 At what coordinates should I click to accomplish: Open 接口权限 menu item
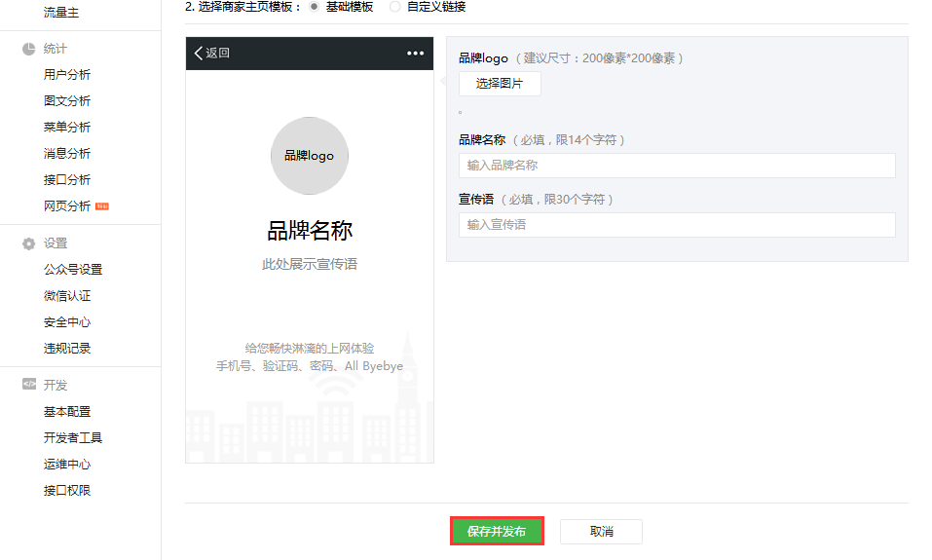point(67,491)
